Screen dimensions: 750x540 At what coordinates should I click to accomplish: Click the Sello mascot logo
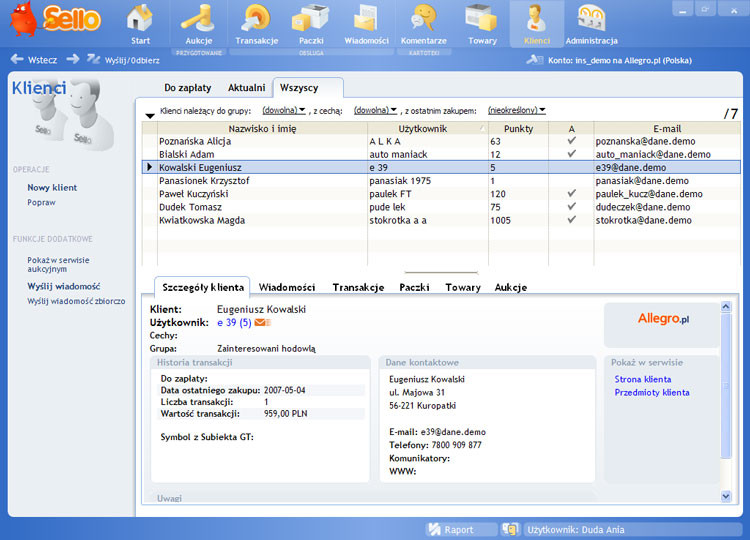coord(23,19)
